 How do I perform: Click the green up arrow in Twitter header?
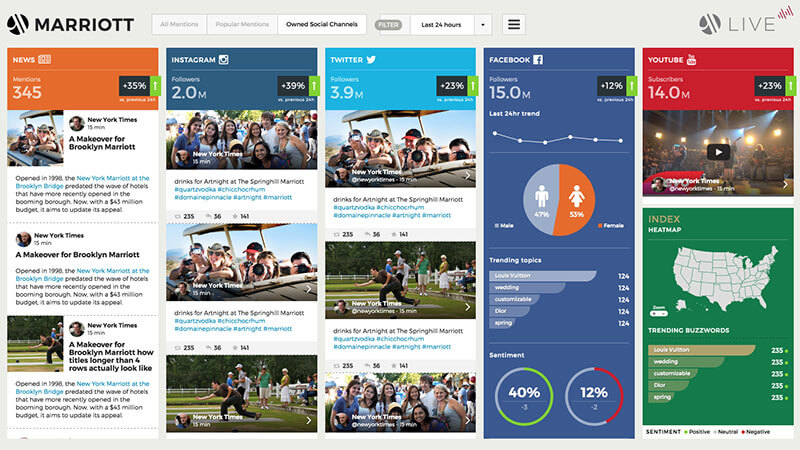point(473,86)
